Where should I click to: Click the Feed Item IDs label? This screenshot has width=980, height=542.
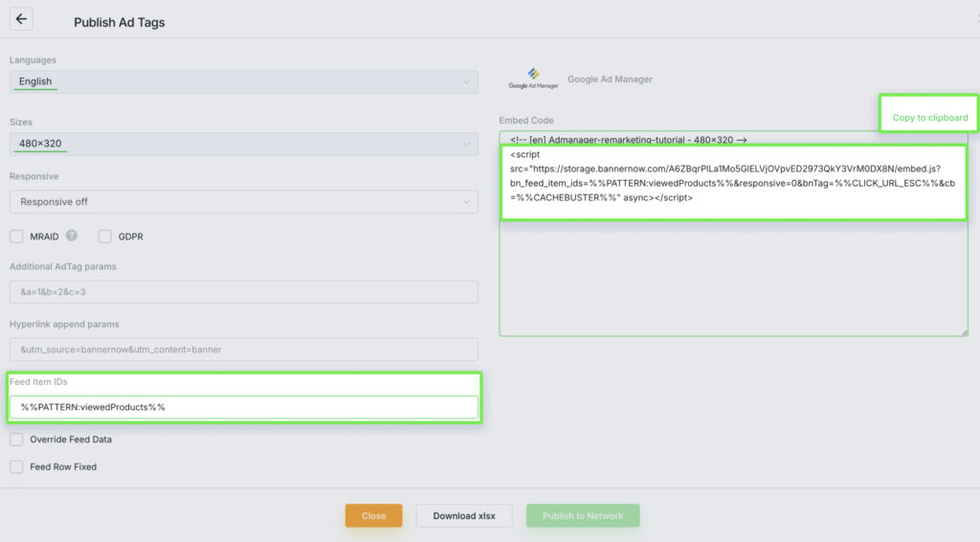pos(38,381)
